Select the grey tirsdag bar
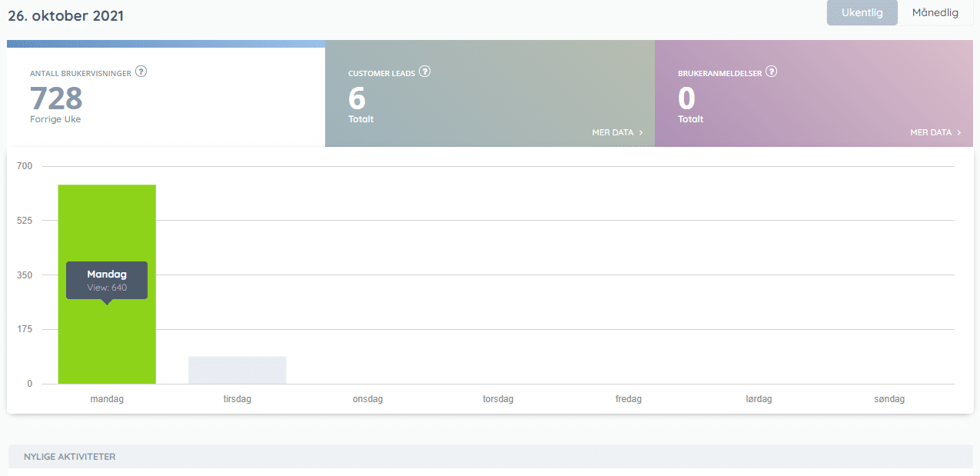This screenshot has height=476, width=980. tap(237, 370)
